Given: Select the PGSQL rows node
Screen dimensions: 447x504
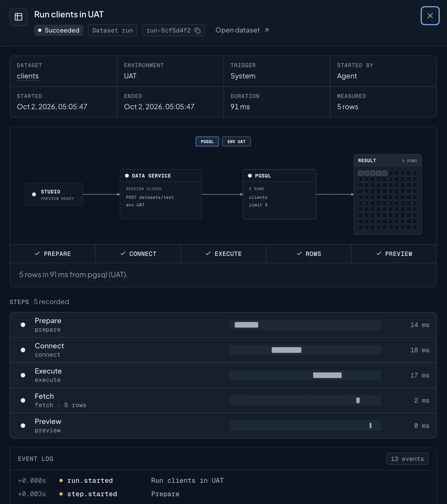Looking at the screenshot, I should pyautogui.click(x=280, y=194).
